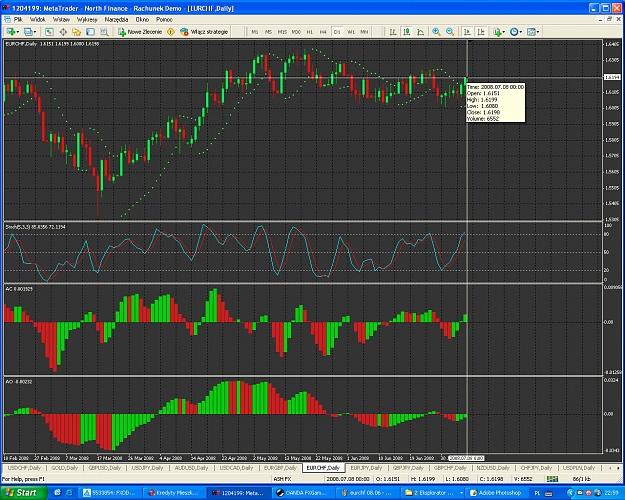
Task: Open the OANDA FXGame taskbar button
Action: coord(303,493)
